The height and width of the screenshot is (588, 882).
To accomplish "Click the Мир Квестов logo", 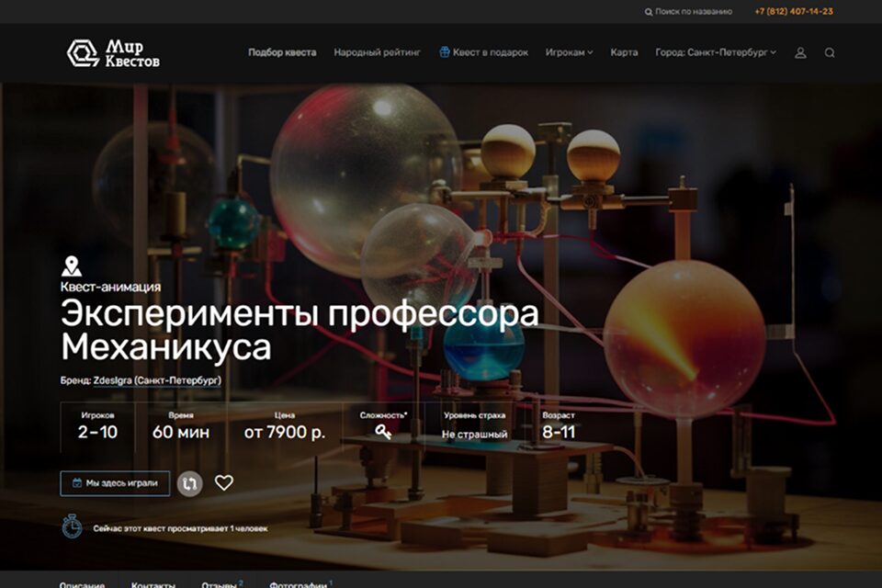I will [x=113, y=53].
